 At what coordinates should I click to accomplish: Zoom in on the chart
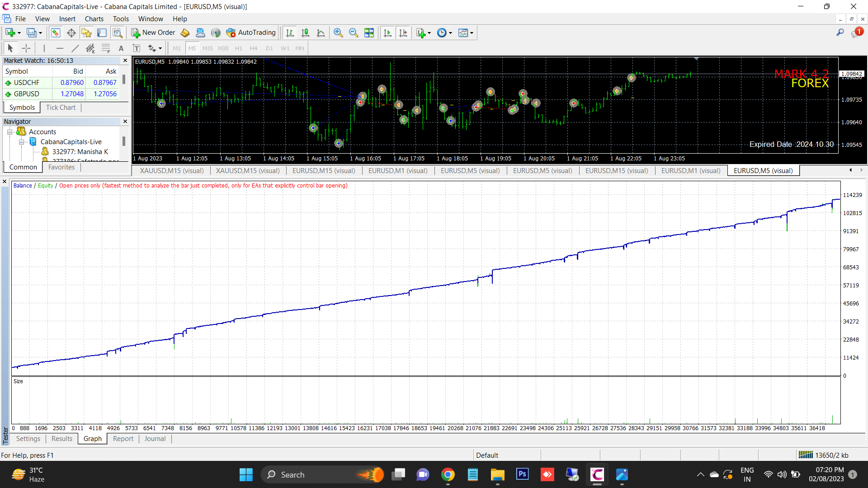[x=338, y=33]
